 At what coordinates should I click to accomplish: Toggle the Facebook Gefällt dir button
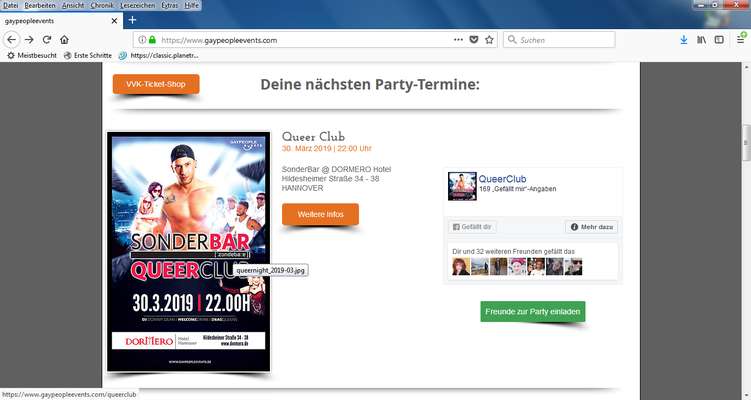click(472, 227)
